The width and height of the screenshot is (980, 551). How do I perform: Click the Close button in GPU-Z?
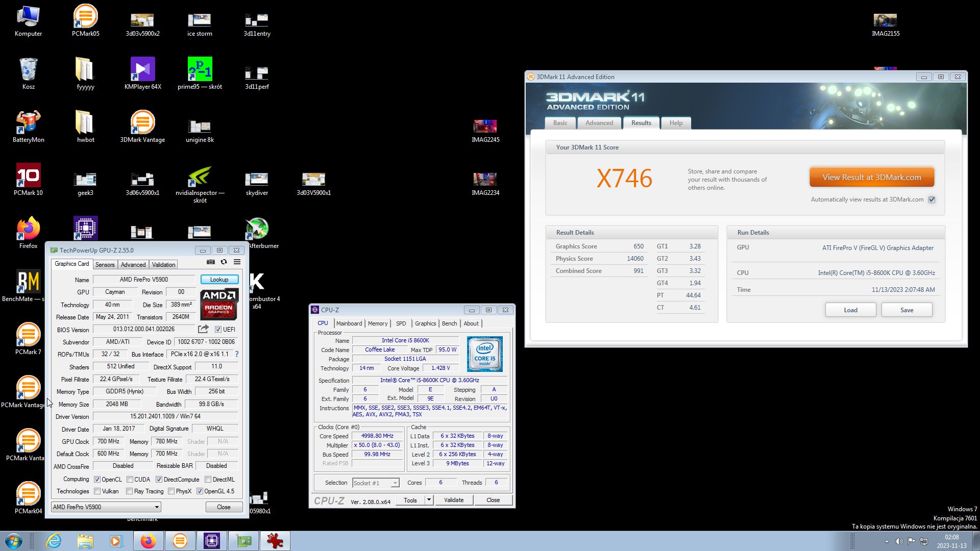tap(224, 507)
